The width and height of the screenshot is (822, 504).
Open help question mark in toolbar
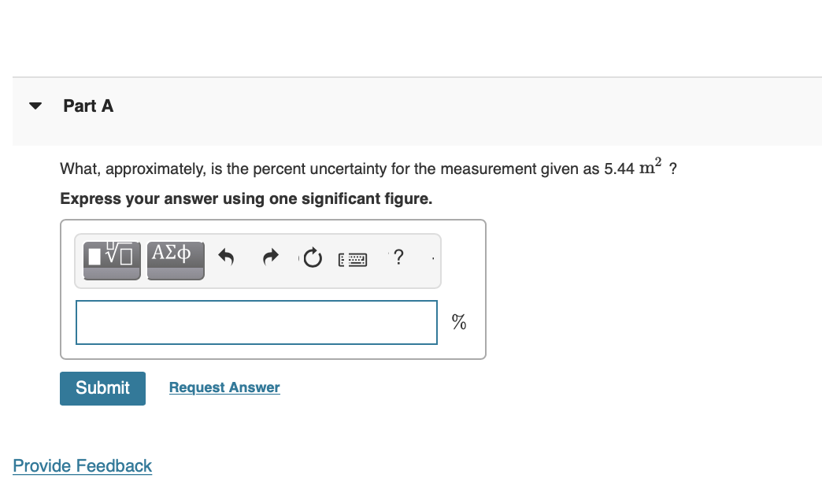398,257
